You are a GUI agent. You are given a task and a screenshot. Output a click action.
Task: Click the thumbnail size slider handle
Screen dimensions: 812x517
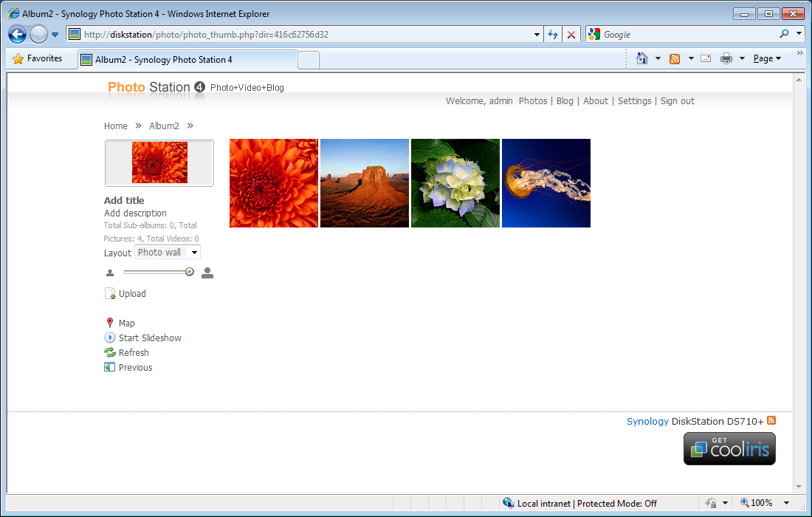pos(190,272)
